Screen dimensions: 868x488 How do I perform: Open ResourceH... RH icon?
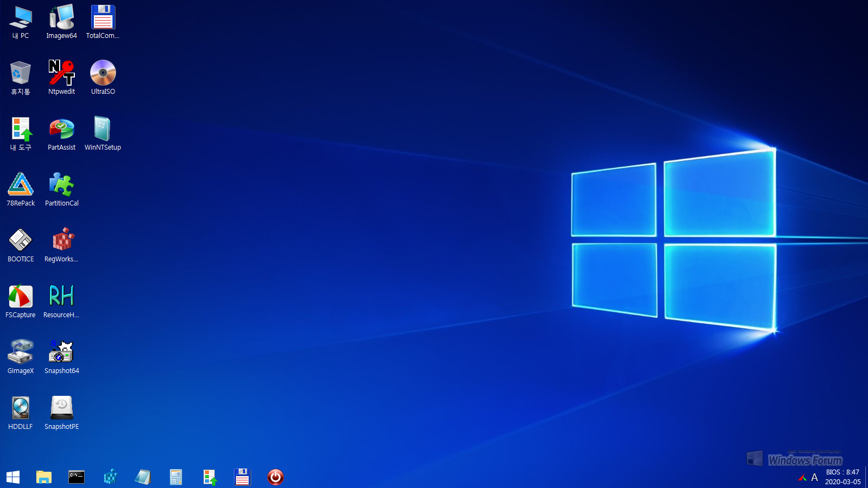61,302
